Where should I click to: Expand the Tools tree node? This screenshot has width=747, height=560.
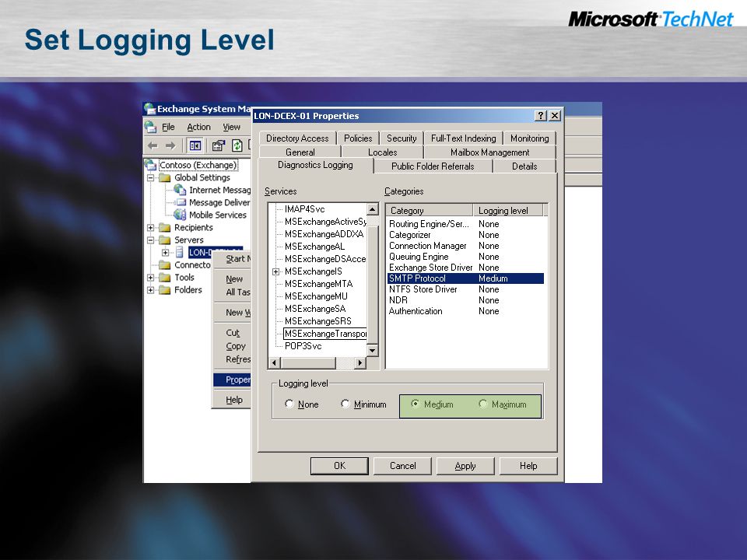coord(150,277)
